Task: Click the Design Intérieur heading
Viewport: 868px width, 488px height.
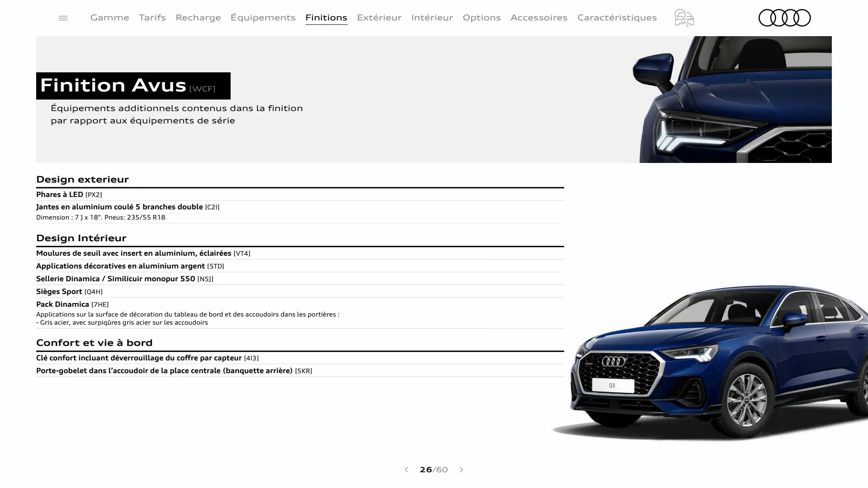Action: pos(81,238)
